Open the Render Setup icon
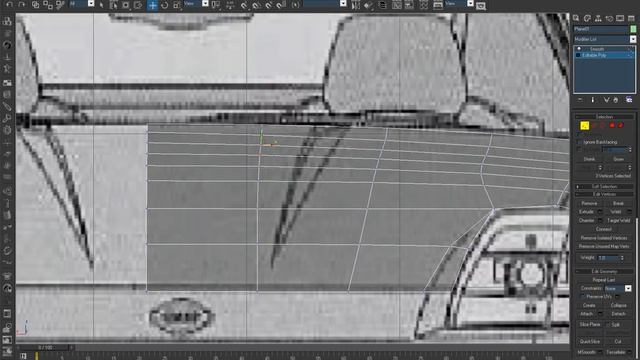 pos(438,5)
